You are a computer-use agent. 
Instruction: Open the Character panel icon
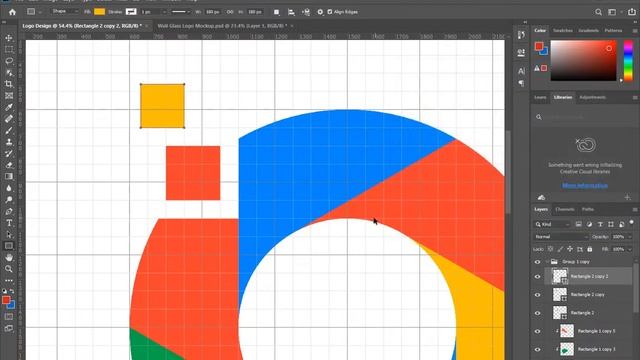[521, 71]
